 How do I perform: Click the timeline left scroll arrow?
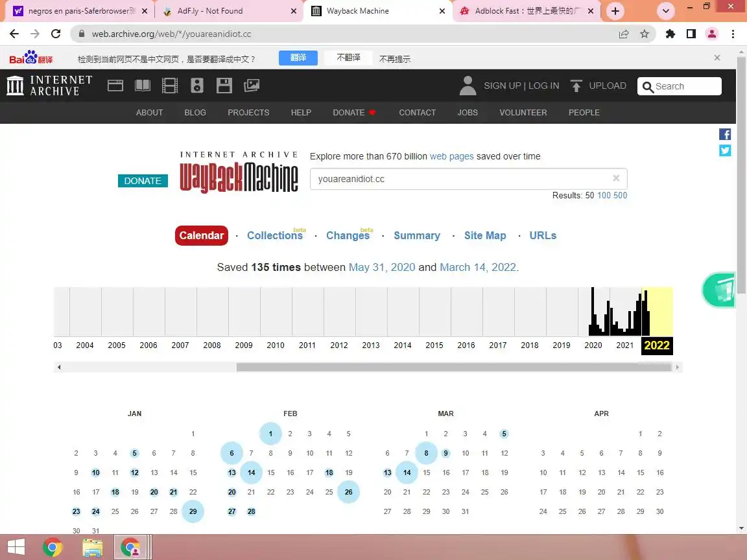(59, 367)
